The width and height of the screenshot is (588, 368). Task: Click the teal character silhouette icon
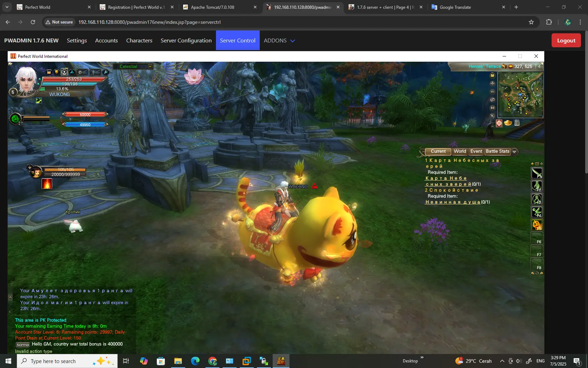[x=72, y=72]
